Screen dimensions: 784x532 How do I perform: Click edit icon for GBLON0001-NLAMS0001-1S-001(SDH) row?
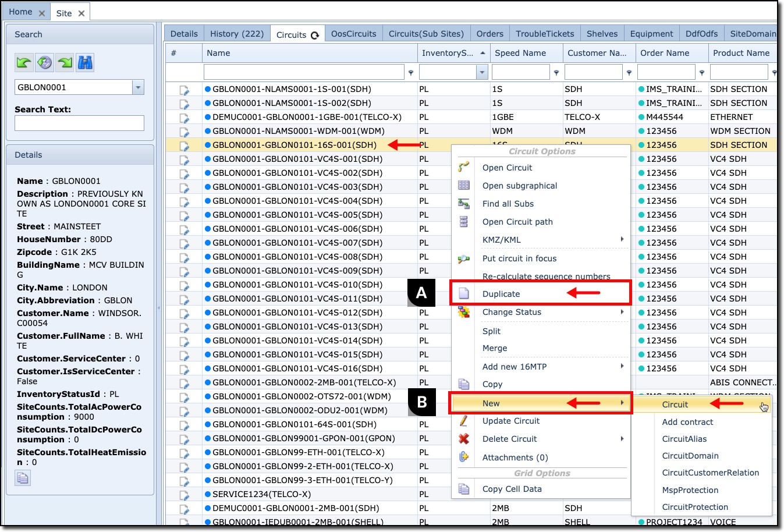184,90
